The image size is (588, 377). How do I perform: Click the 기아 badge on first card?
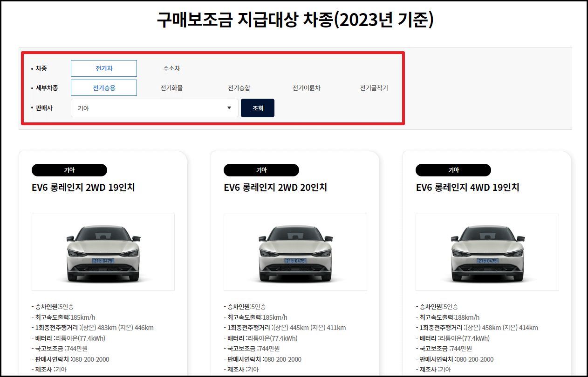(69, 170)
